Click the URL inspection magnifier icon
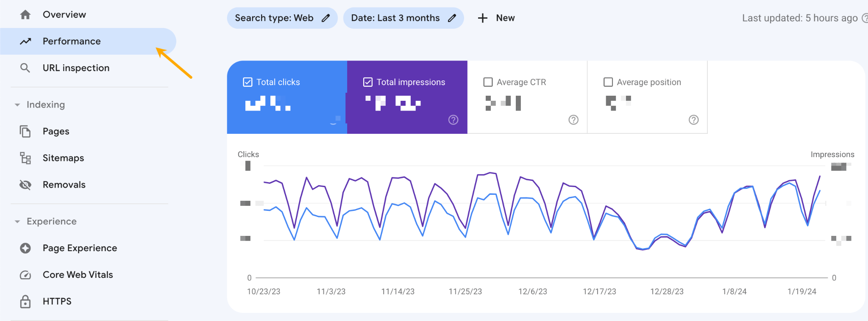The image size is (868, 321). tap(25, 68)
